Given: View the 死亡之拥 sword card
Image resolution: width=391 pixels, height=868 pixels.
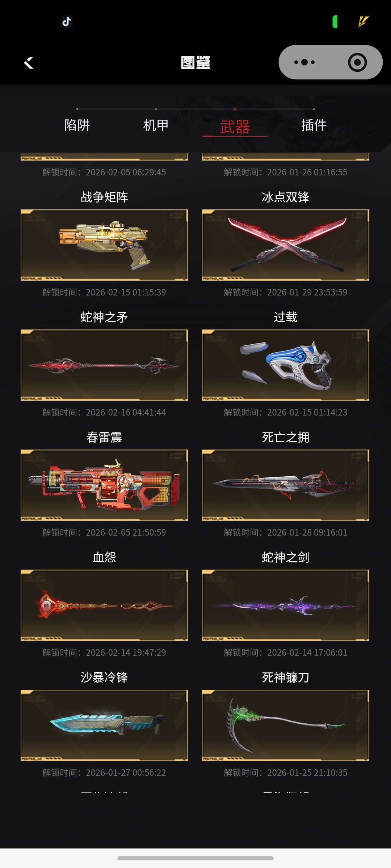Looking at the screenshot, I should [286, 485].
